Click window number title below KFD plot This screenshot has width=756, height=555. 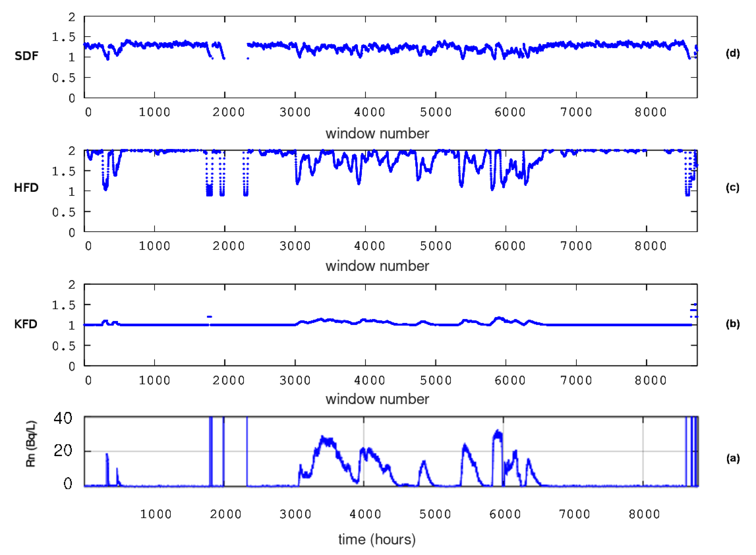377,399
